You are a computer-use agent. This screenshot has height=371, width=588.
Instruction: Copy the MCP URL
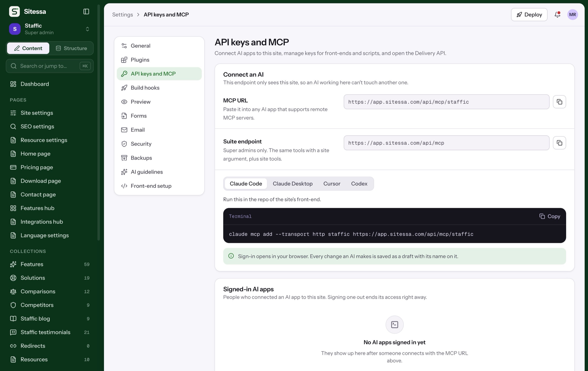coord(559,102)
